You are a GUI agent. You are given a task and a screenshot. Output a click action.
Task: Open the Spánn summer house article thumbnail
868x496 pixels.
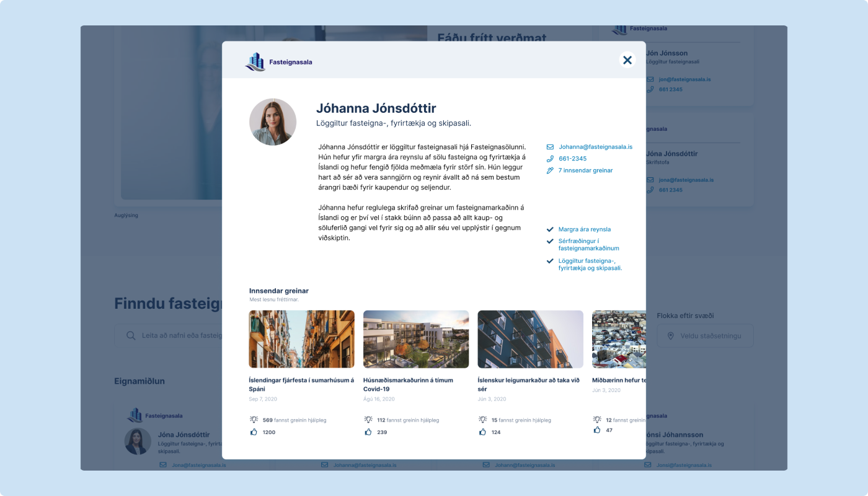pos(302,339)
